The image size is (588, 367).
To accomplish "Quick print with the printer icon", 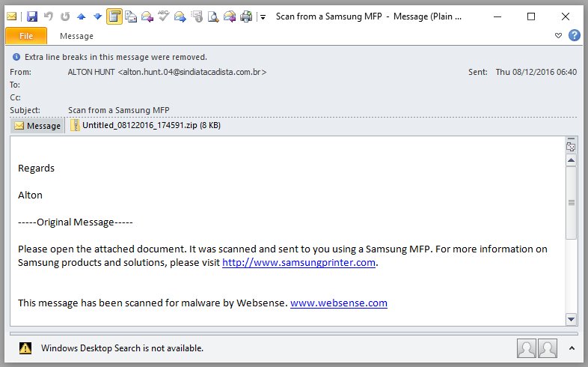I will pyautogui.click(x=246, y=16).
